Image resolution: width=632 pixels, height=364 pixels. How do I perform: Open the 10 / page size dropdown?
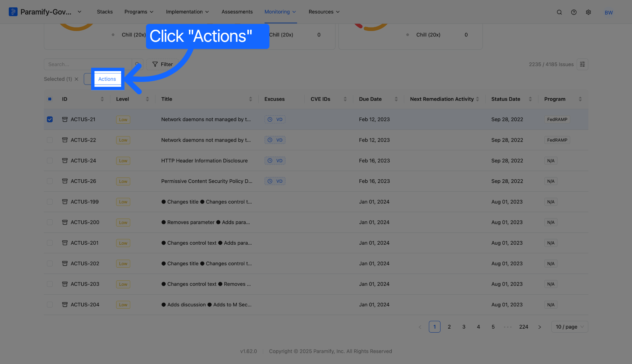coord(570,327)
